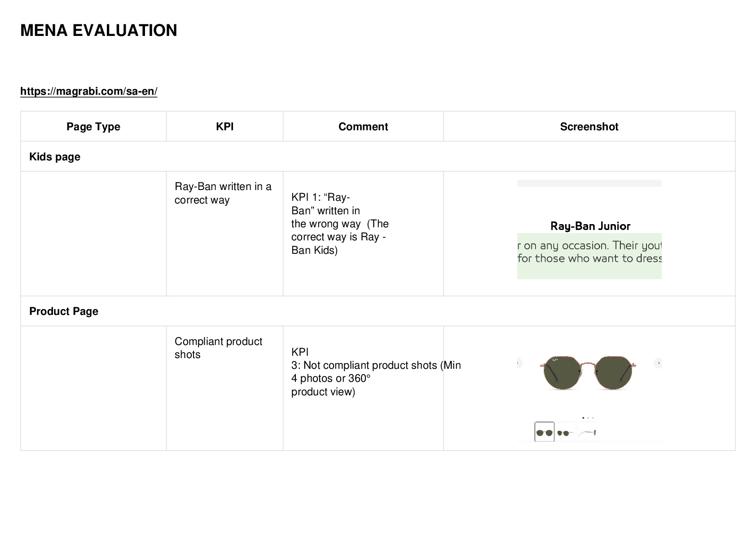
Task: Select the angled-view sunglasses thumbnail
Action: coord(566,432)
